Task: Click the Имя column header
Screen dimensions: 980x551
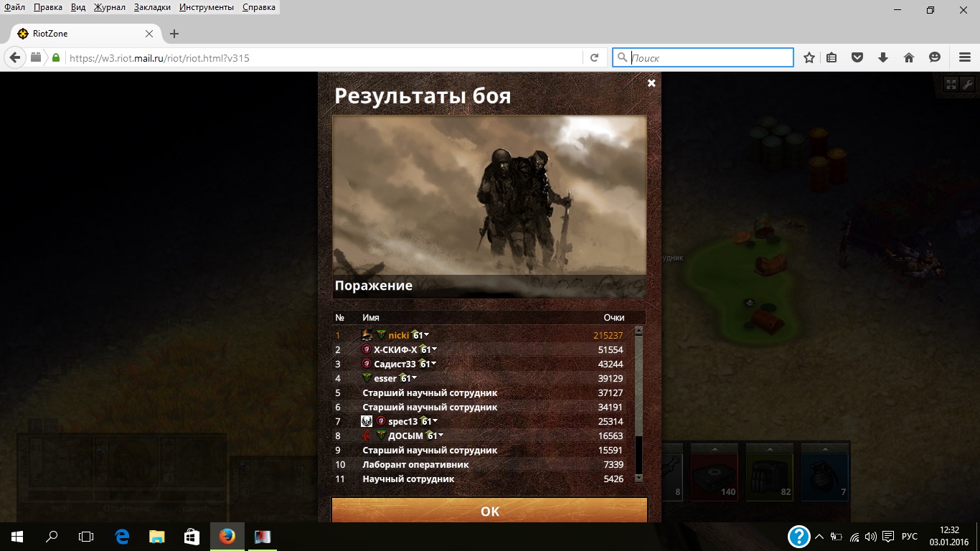Action: (x=371, y=317)
